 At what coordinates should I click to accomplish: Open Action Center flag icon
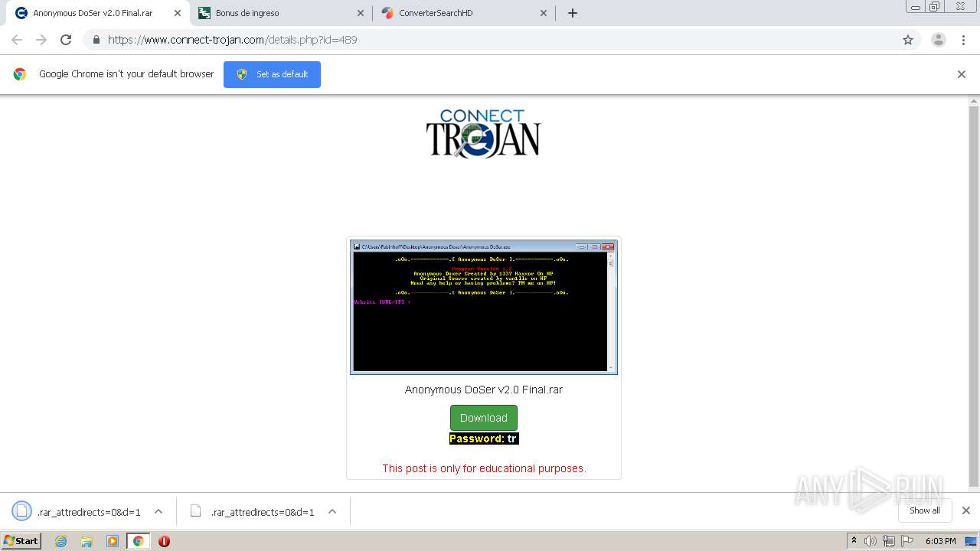[x=906, y=541]
